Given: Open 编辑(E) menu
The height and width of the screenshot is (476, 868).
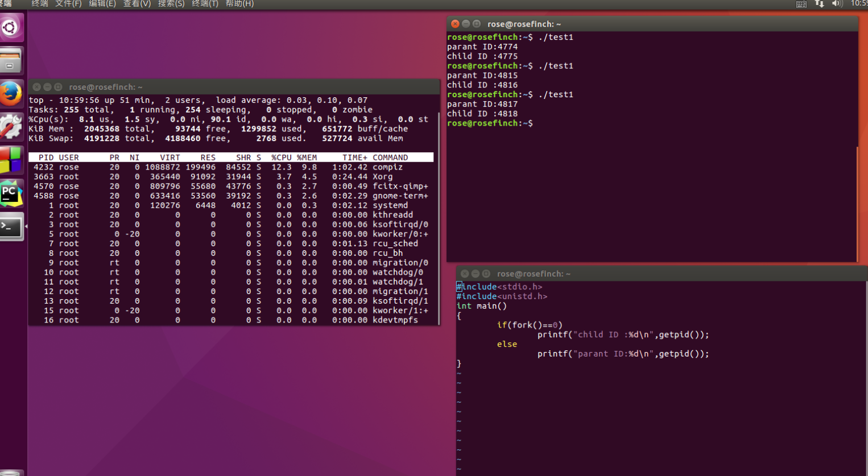Looking at the screenshot, I should (x=102, y=4).
